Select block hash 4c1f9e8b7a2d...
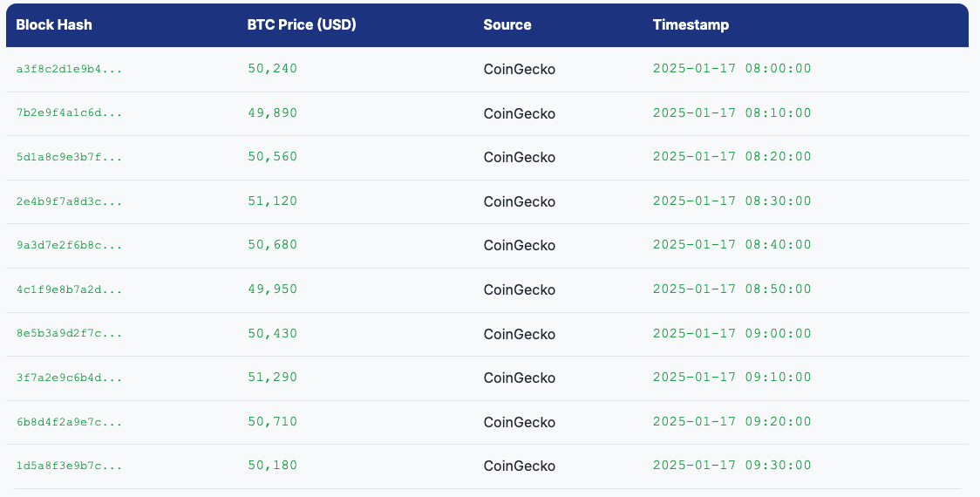The height and width of the screenshot is (497, 980). coord(69,289)
